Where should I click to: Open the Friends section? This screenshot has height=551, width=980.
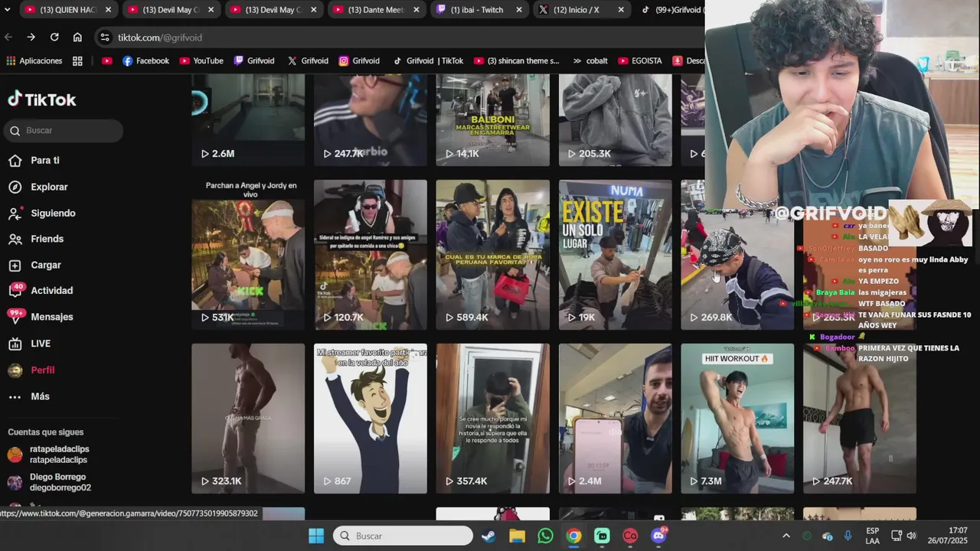point(36,239)
